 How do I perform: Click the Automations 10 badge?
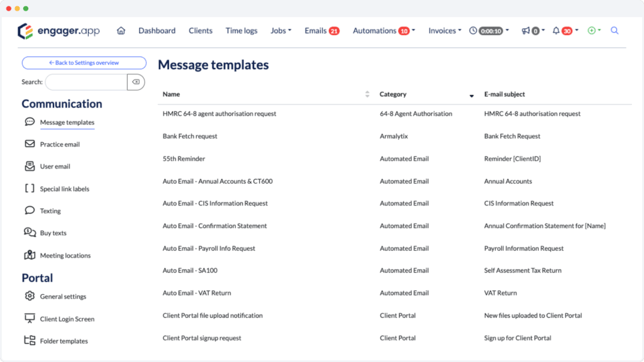pyautogui.click(x=404, y=31)
